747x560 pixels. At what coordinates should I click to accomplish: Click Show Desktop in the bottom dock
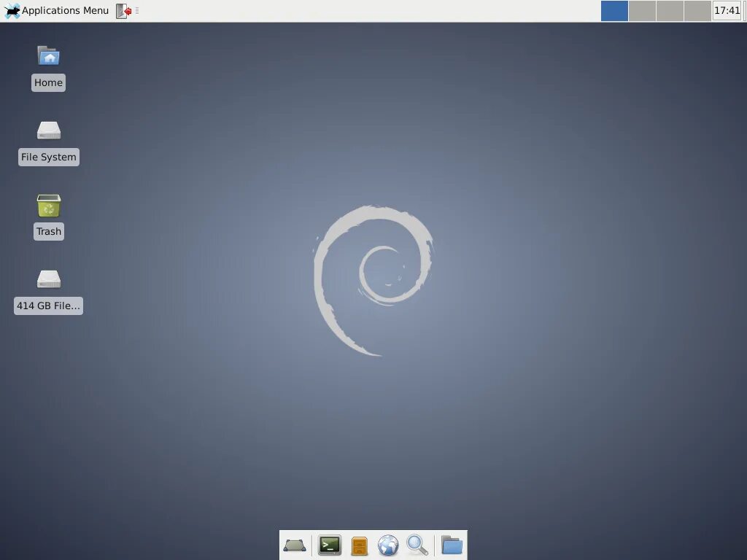point(295,545)
